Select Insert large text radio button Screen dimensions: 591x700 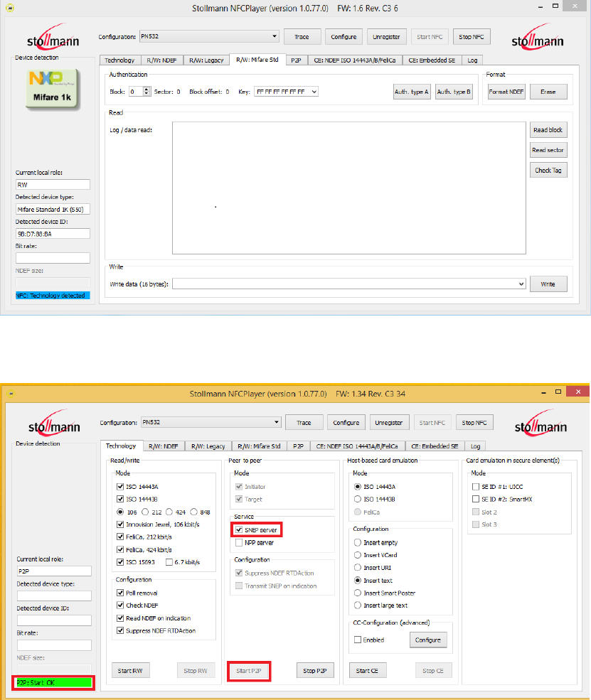tap(357, 605)
